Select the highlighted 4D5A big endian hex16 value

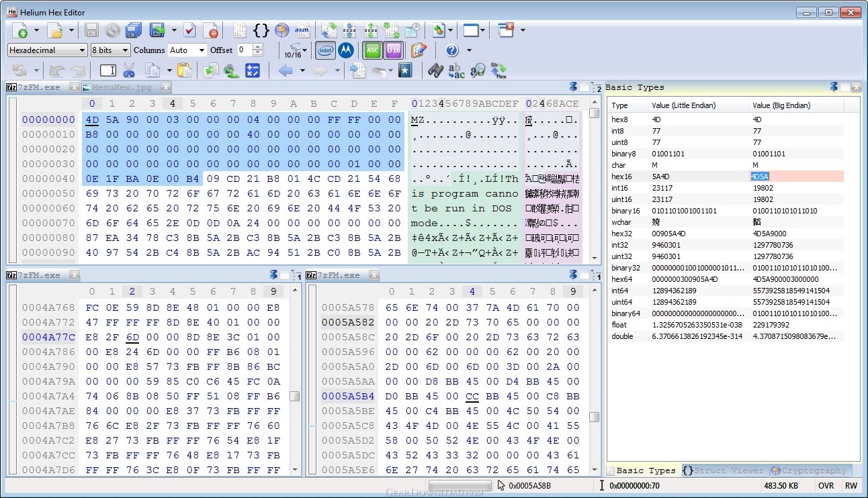760,177
